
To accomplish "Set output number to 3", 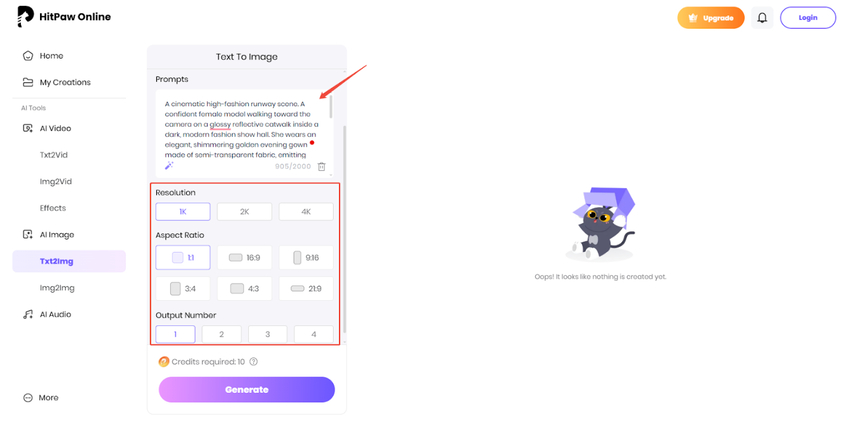I will coord(267,334).
